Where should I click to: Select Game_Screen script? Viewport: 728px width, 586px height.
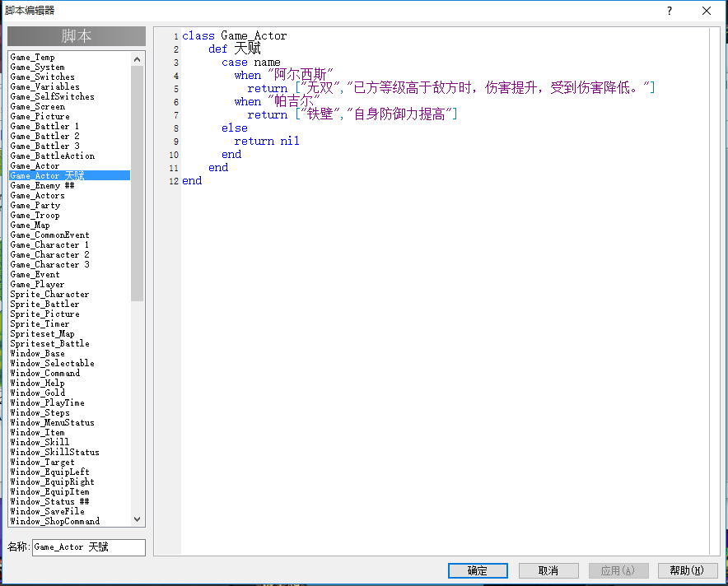(x=70, y=107)
